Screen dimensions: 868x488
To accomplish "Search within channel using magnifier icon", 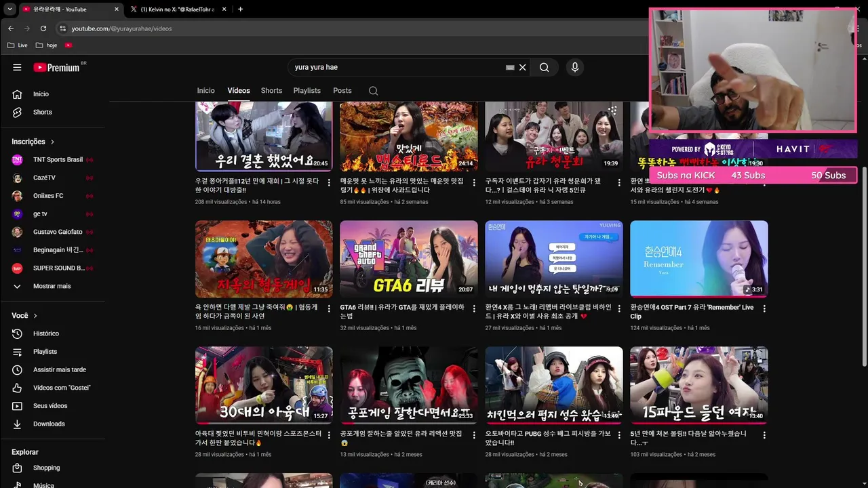I will click(x=373, y=90).
